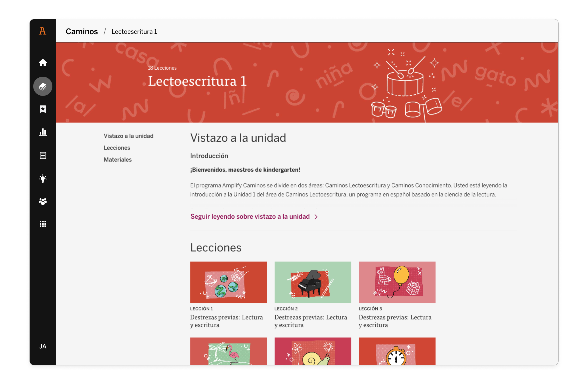Open the Curriculum stacked-layers sidebar icon
Image resolution: width=588 pixels, height=384 pixels.
coord(43,86)
